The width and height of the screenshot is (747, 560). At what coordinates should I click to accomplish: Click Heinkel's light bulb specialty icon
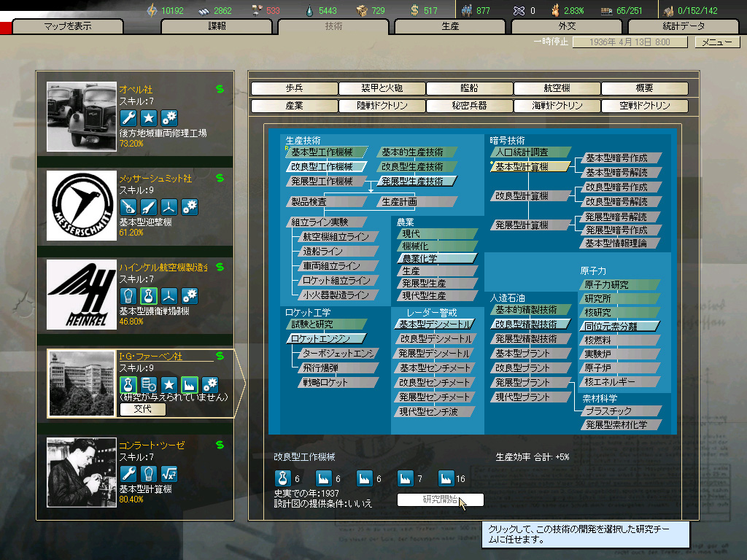click(x=128, y=296)
